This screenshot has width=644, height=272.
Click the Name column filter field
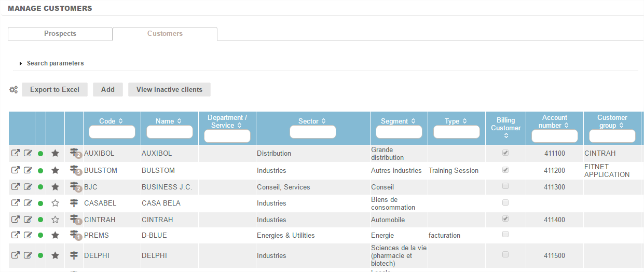pyautogui.click(x=170, y=132)
